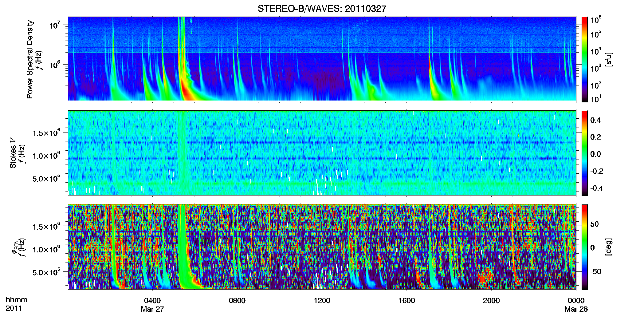Image resolution: width=644 pixels, height=332 pixels.
Task: Select the Mar 28 date label
Action: (x=576, y=309)
